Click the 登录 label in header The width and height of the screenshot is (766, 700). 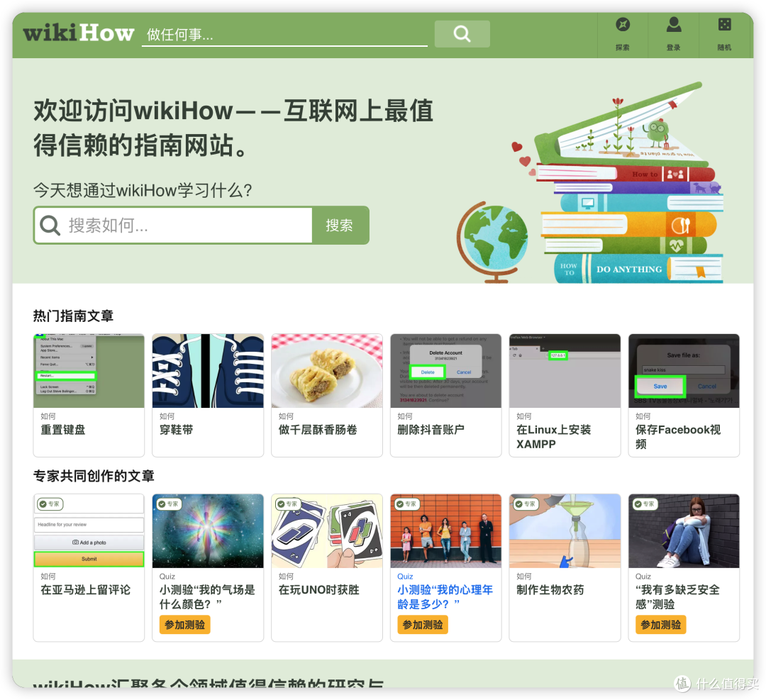[x=674, y=48]
